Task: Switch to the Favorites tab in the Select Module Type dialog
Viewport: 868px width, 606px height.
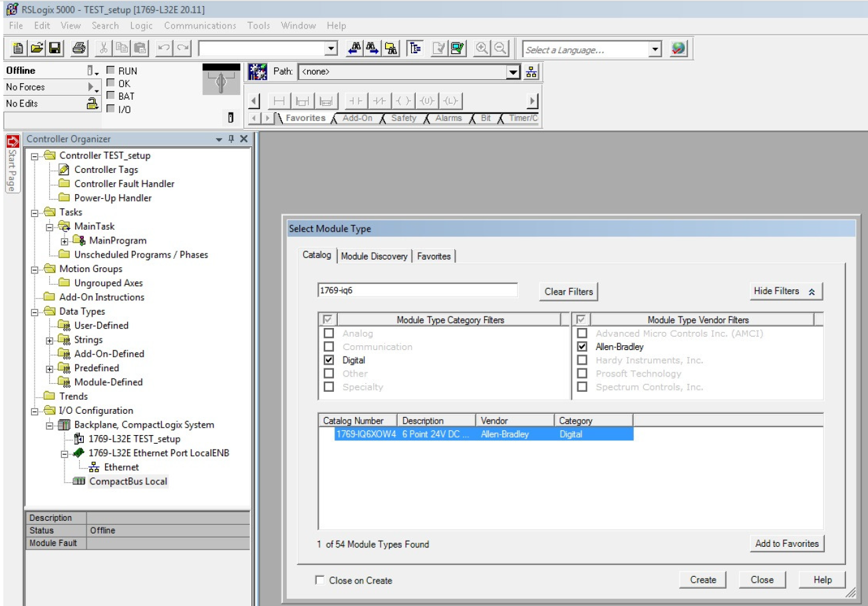Action: coord(434,256)
